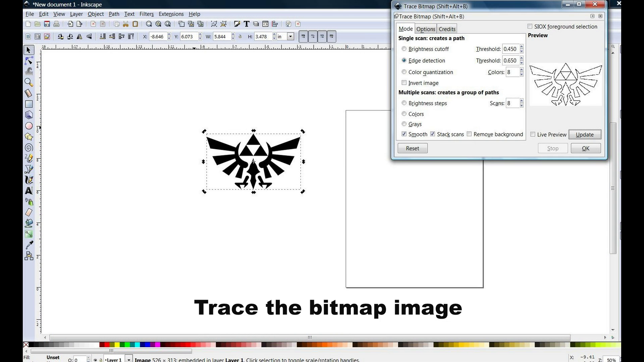The height and width of the screenshot is (362, 644).
Task: Pick the cyan palette swatch
Action: [137, 345]
